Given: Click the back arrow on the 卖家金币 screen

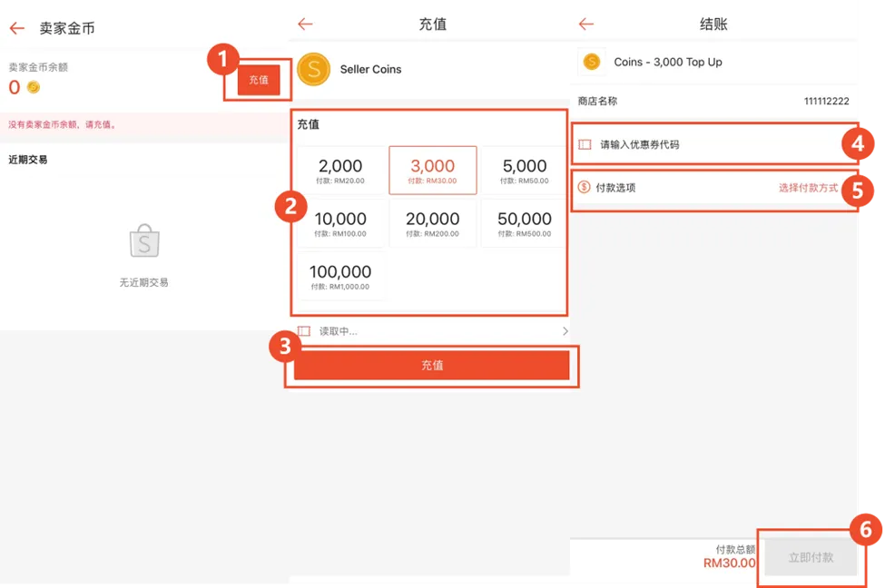Looking at the screenshot, I should point(16,27).
